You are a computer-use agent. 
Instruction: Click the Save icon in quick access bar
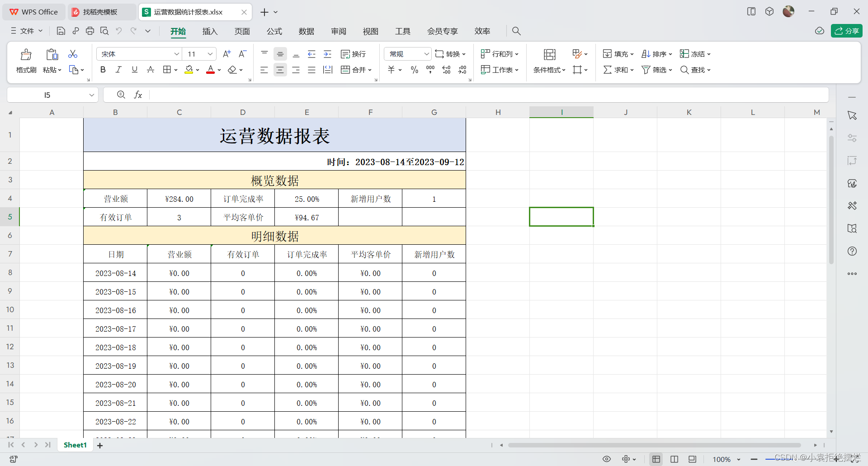tap(61, 31)
